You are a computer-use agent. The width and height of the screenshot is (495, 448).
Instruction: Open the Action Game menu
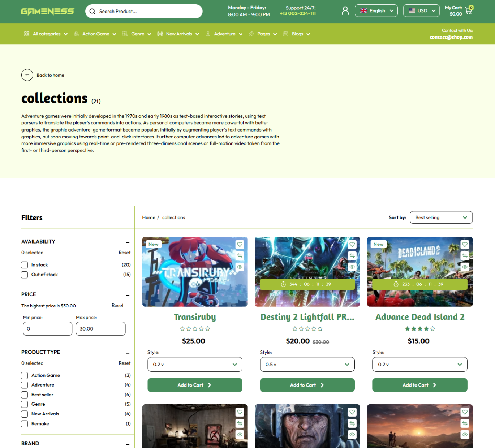tap(95, 34)
